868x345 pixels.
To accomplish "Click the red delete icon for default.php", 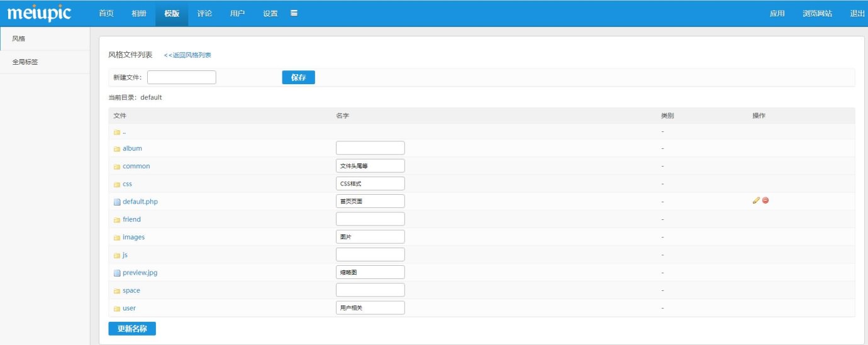I will [x=765, y=200].
